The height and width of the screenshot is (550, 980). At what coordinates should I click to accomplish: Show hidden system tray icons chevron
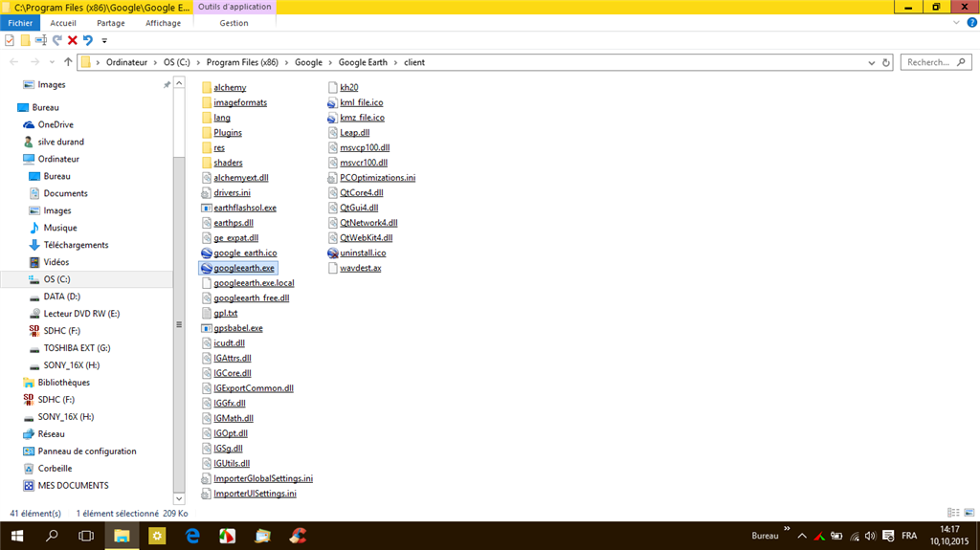[x=802, y=537]
